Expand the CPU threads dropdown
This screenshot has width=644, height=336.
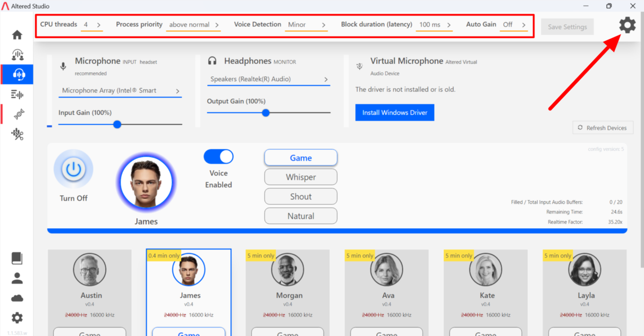(x=92, y=25)
